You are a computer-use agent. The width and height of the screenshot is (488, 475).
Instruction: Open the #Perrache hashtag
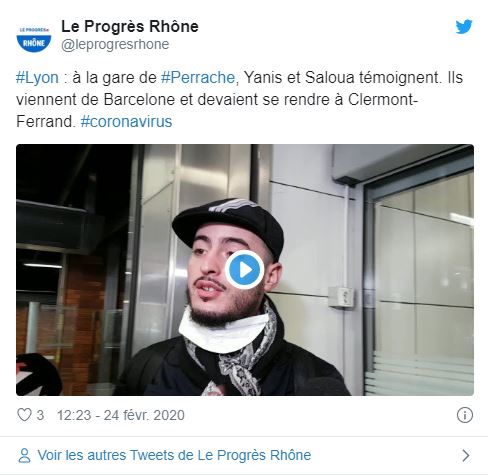click(x=198, y=78)
